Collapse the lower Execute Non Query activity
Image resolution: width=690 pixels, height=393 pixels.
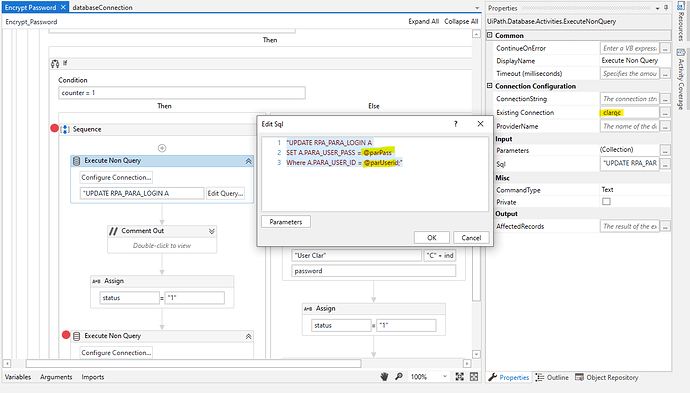248,337
